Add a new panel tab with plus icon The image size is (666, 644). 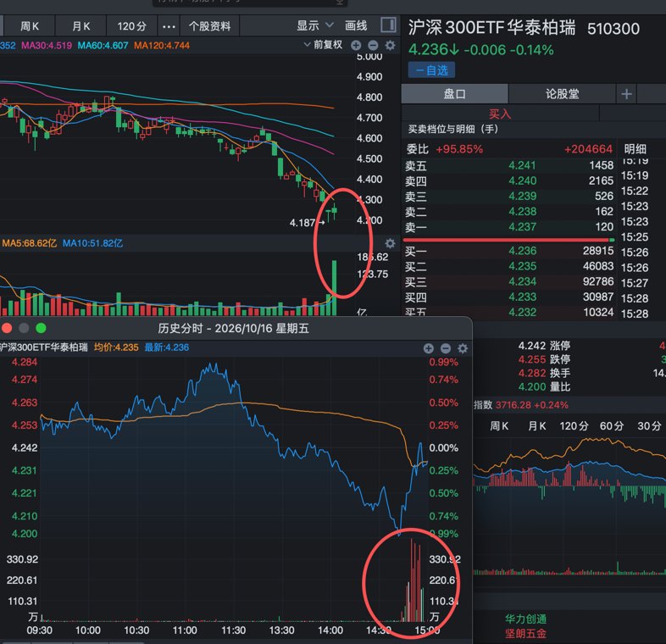pos(626,93)
